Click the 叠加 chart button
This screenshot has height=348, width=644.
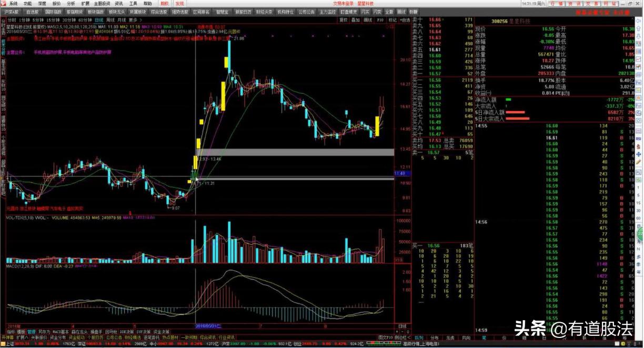pyautogui.click(x=356, y=19)
